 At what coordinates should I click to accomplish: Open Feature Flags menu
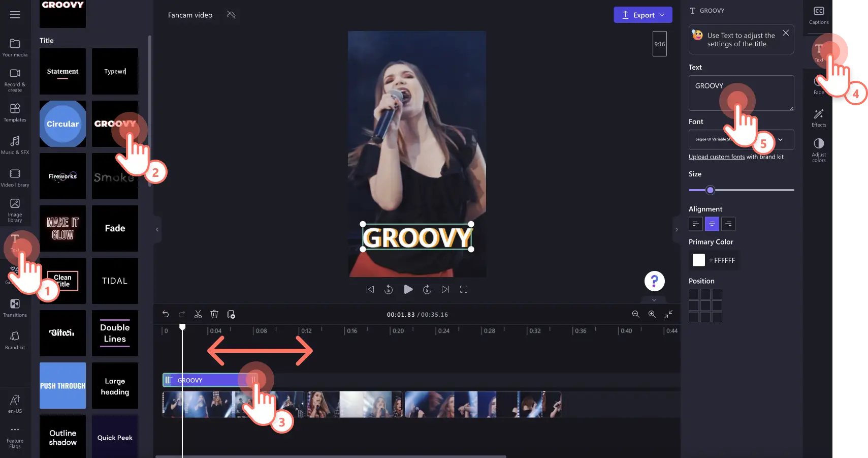tap(15, 437)
